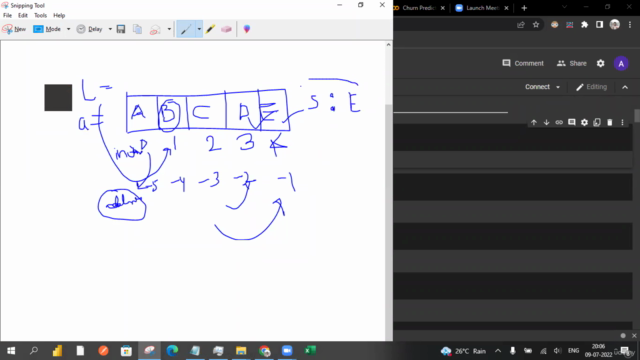This screenshot has width=640, height=360.
Task: Open the browser tab search chevron
Action: (x=564, y=7)
